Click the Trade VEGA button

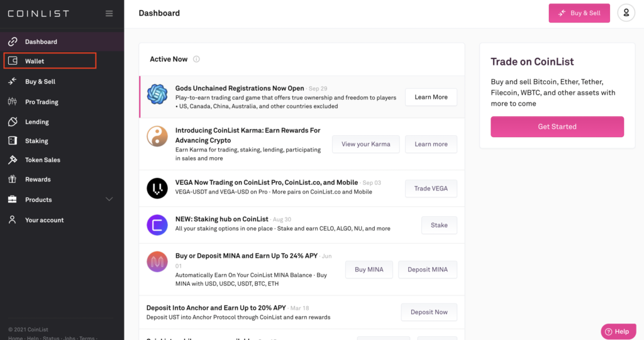[431, 189]
